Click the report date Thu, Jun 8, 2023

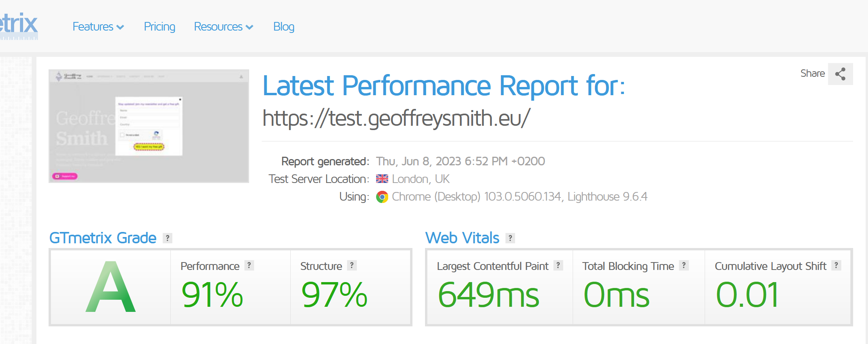tap(460, 161)
